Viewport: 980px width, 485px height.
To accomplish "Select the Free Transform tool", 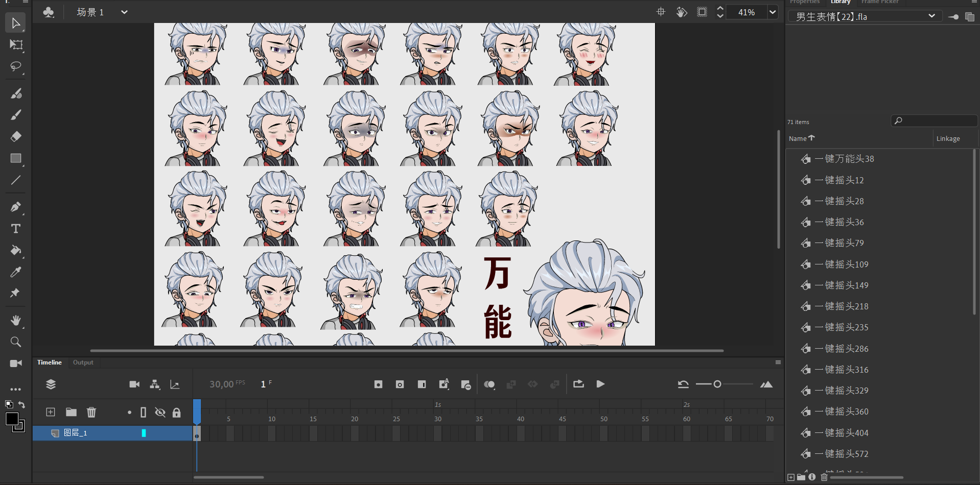I will point(16,45).
